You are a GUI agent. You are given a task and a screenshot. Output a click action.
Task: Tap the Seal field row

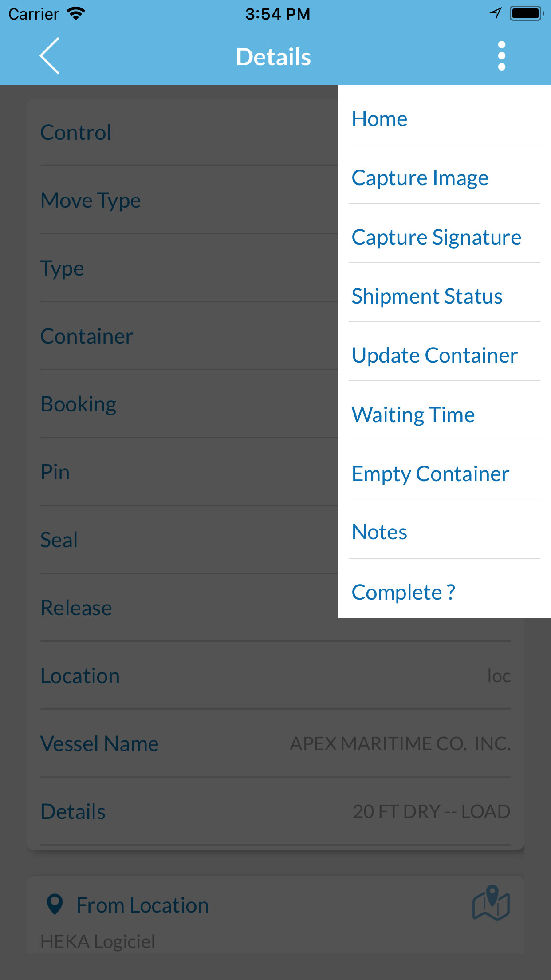click(x=177, y=539)
